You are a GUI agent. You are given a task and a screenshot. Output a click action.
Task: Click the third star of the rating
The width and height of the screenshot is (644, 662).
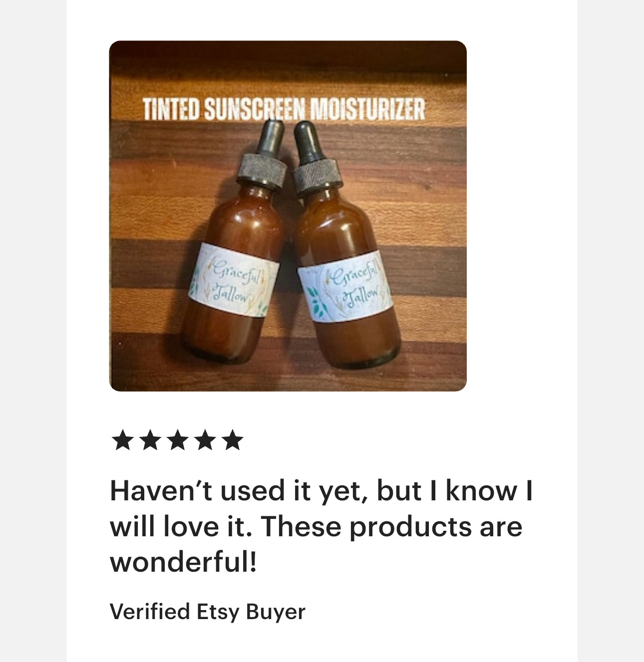pos(177,441)
